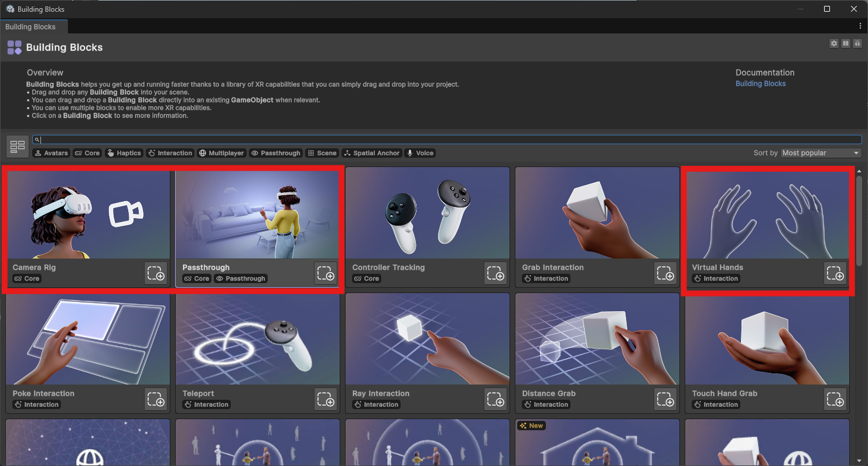Screen dimensions: 868x466
Task: Click the Building Blocks logo icon in header
Action: click(15, 47)
